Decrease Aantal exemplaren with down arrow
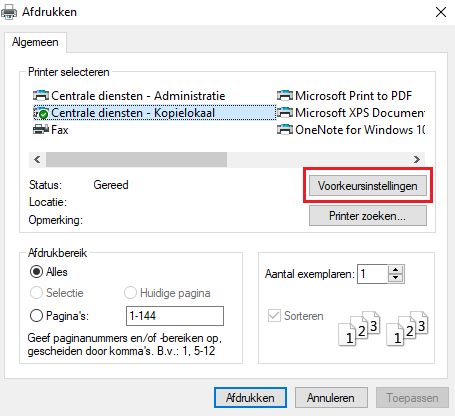 (x=395, y=278)
